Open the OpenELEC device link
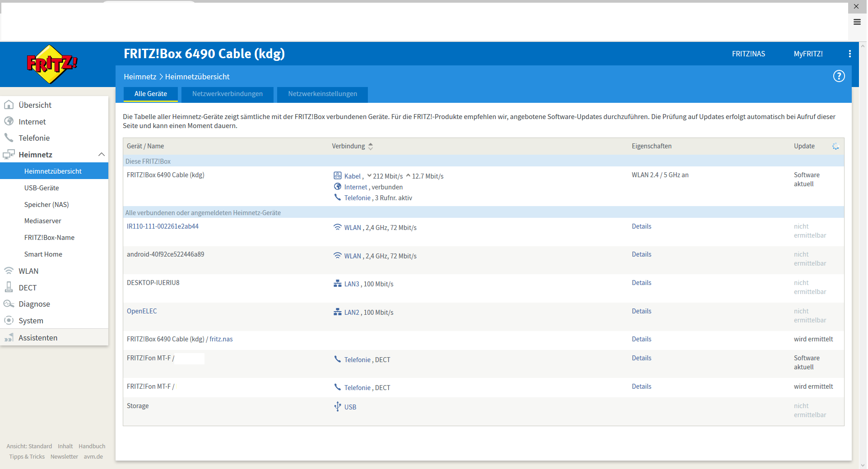 click(142, 311)
